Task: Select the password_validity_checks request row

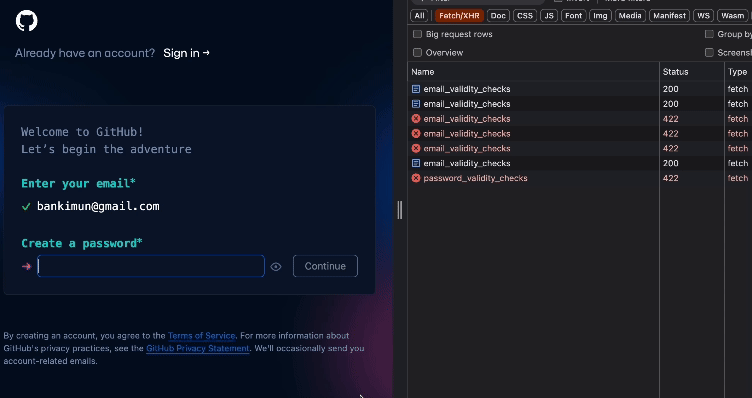Action: (x=580, y=178)
